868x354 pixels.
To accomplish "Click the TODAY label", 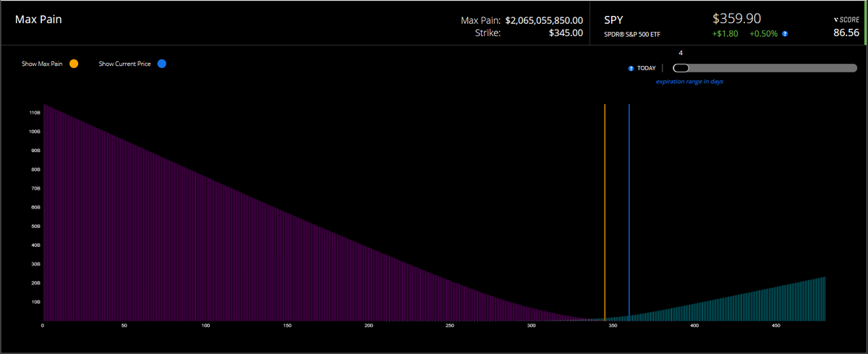I will click(646, 69).
